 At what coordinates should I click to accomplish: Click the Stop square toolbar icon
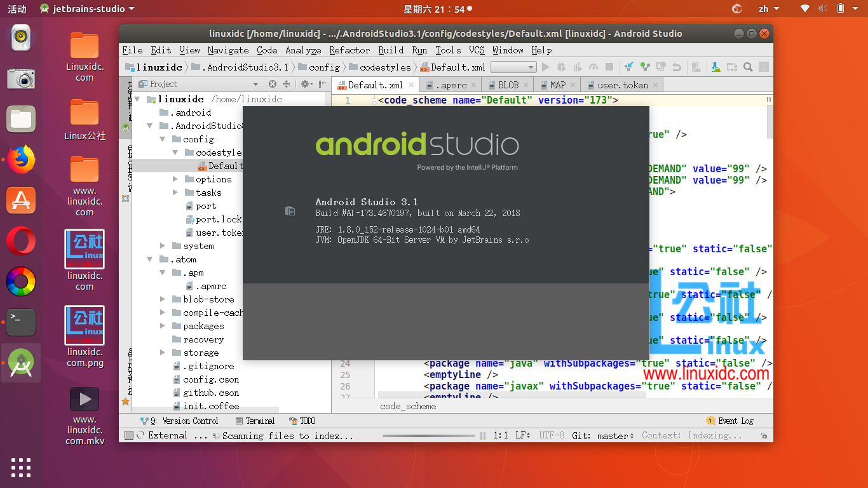[x=609, y=67]
